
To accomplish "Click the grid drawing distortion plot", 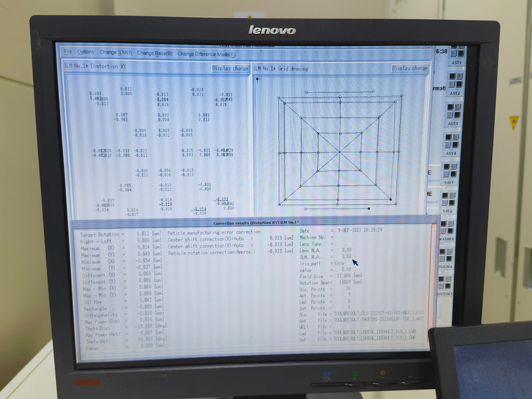I will (x=340, y=150).
